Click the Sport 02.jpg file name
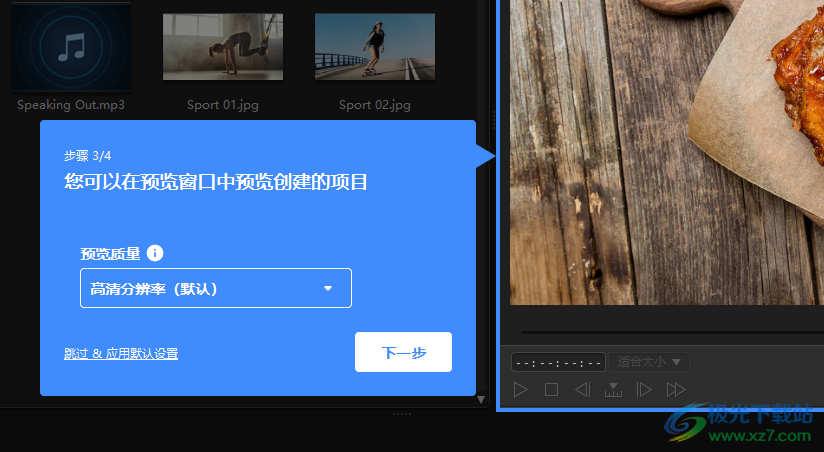The image size is (824, 452). pyautogui.click(x=375, y=105)
